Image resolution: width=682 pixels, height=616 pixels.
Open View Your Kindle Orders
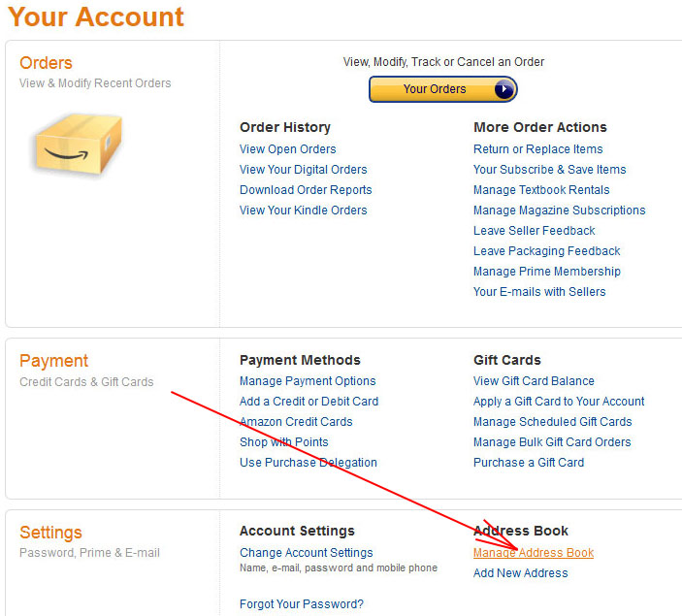(303, 211)
